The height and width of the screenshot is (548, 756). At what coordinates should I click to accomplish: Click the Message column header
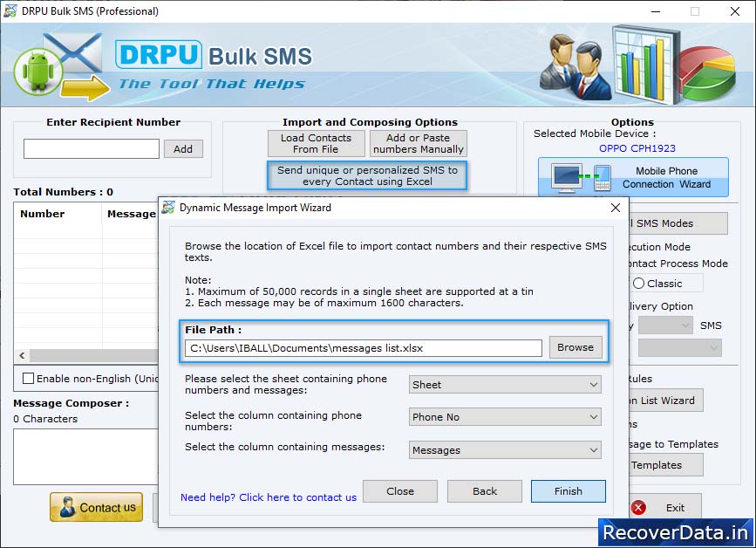click(x=131, y=214)
